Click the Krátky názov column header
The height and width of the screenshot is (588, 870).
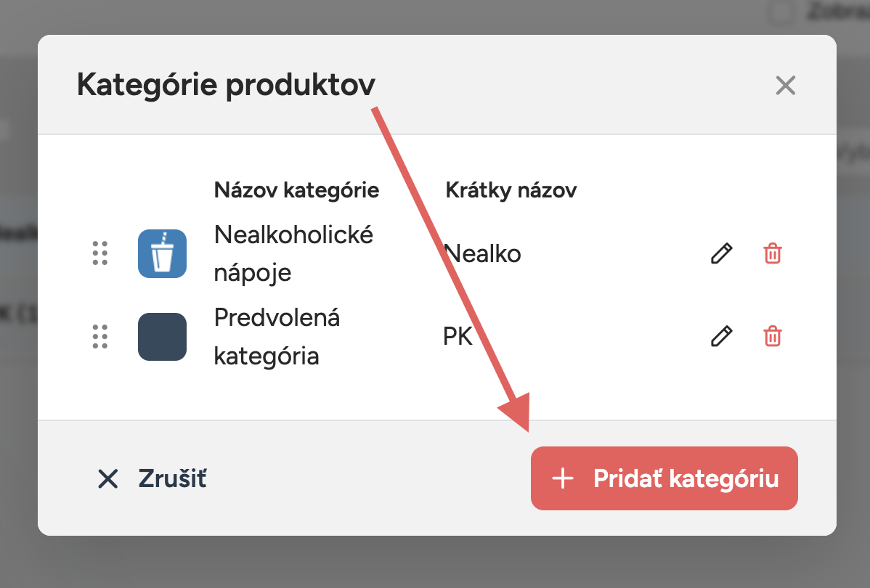click(x=511, y=190)
